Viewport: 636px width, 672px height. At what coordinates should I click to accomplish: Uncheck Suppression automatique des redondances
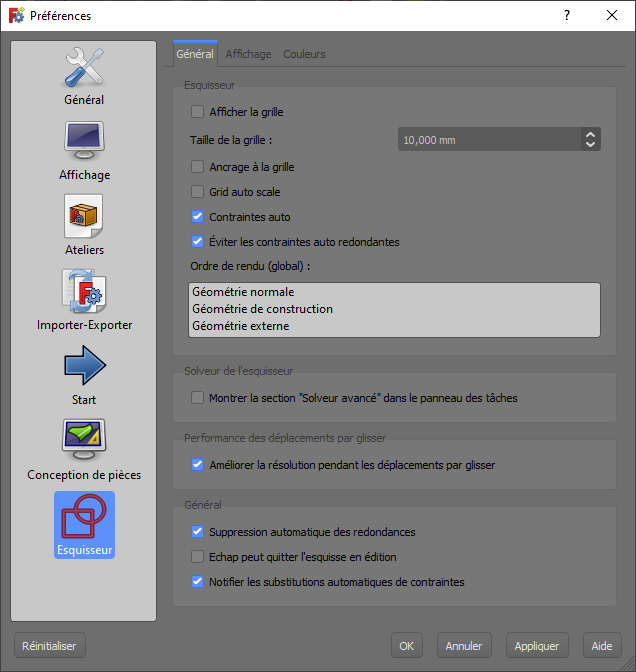[x=197, y=532]
